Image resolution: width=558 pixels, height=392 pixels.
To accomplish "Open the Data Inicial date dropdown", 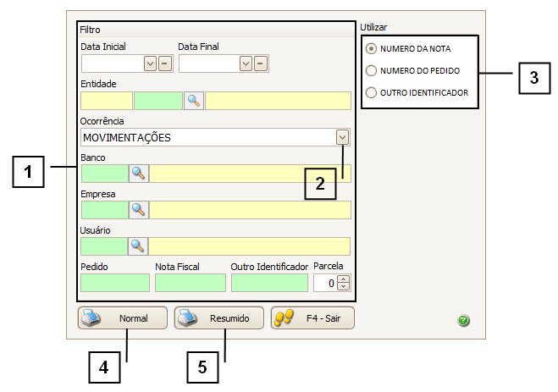I will click(150, 63).
